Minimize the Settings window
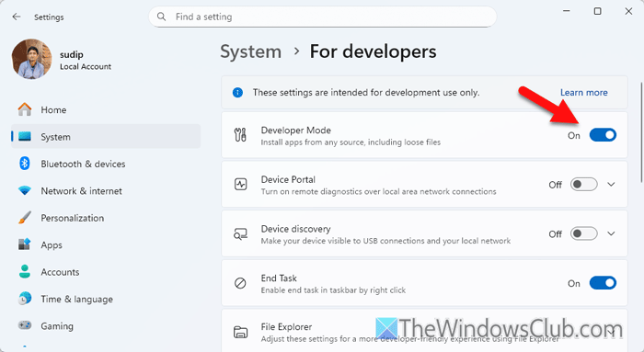This screenshot has height=352, width=644. pos(567,11)
